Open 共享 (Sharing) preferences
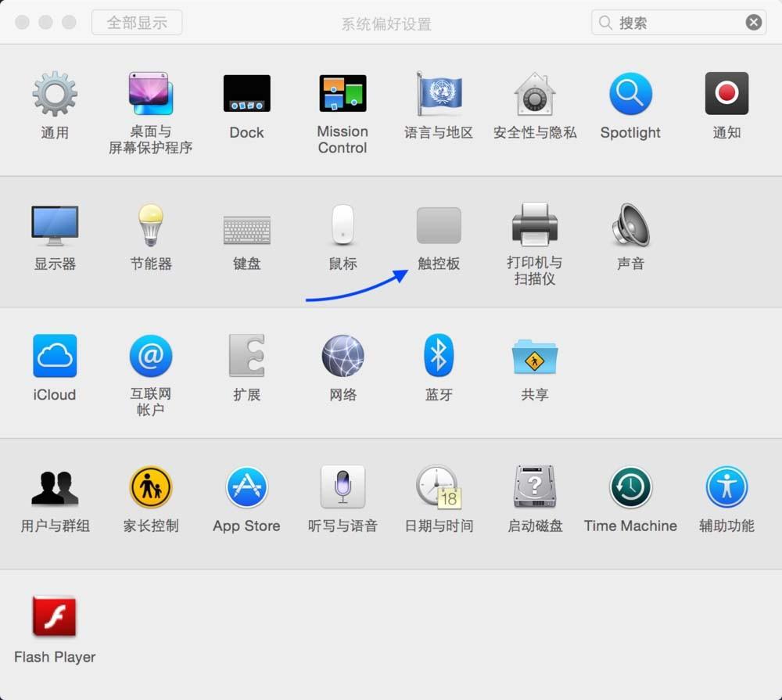 tap(534, 356)
